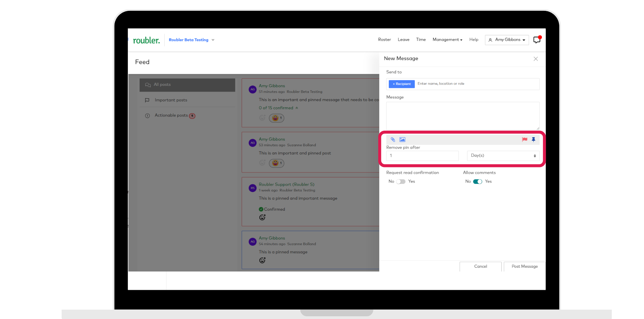Add emoji reaction to the '53 minutes ago' post
The width and height of the screenshot is (644, 319).
pos(262,163)
